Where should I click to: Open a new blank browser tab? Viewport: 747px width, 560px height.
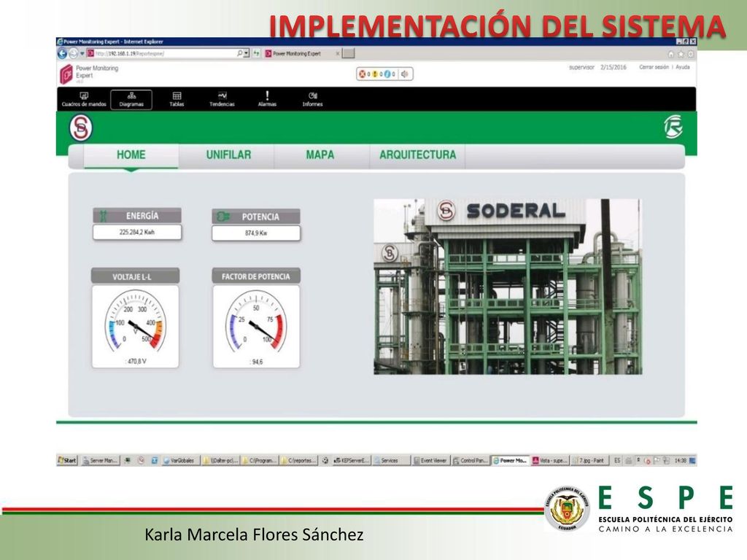click(x=349, y=53)
